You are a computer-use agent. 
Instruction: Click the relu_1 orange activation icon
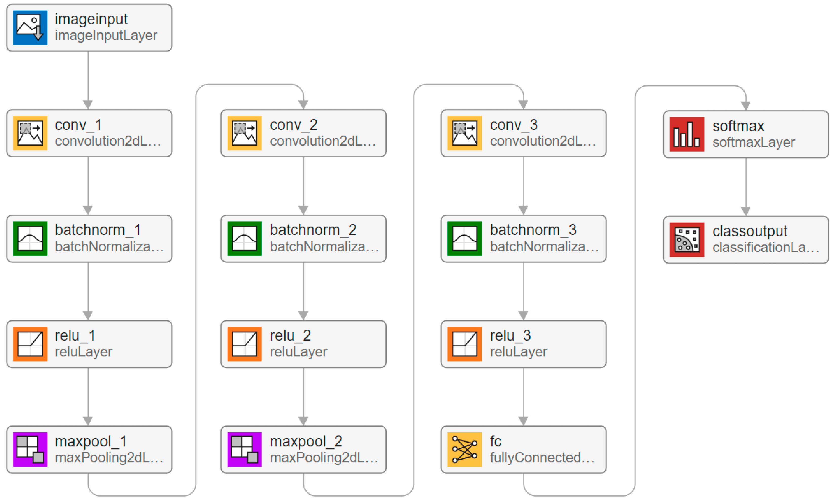(30, 344)
